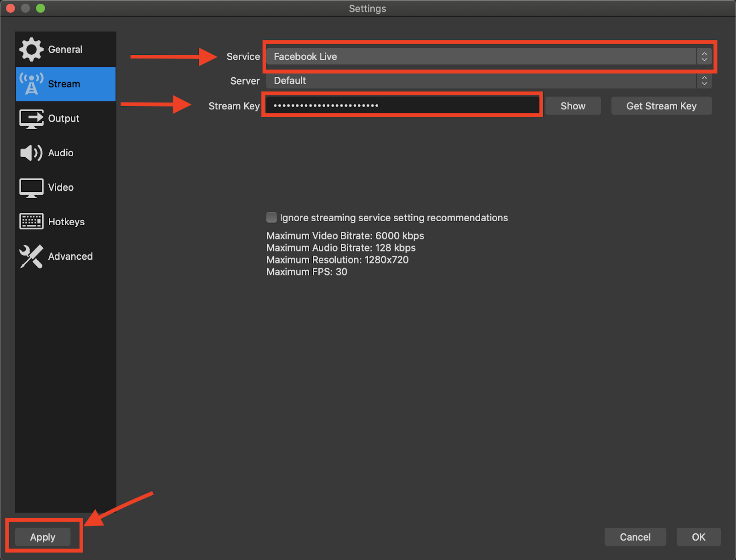Image resolution: width=736 pixels, height=560 pixels.
Task: Click the Server dropdown stepper arrows
Action: point(704,81)
